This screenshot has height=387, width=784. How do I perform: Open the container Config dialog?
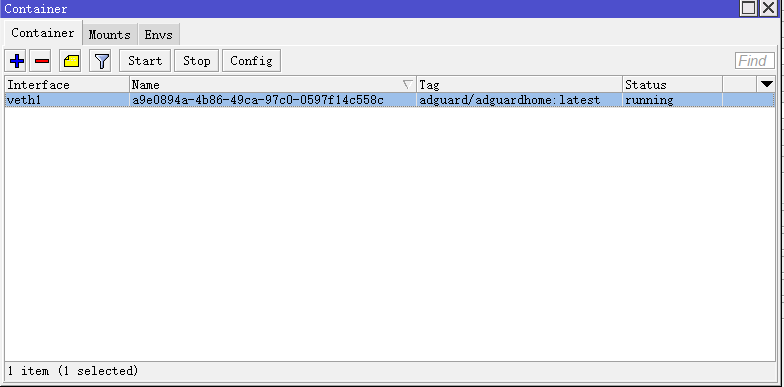coord(252,61)
